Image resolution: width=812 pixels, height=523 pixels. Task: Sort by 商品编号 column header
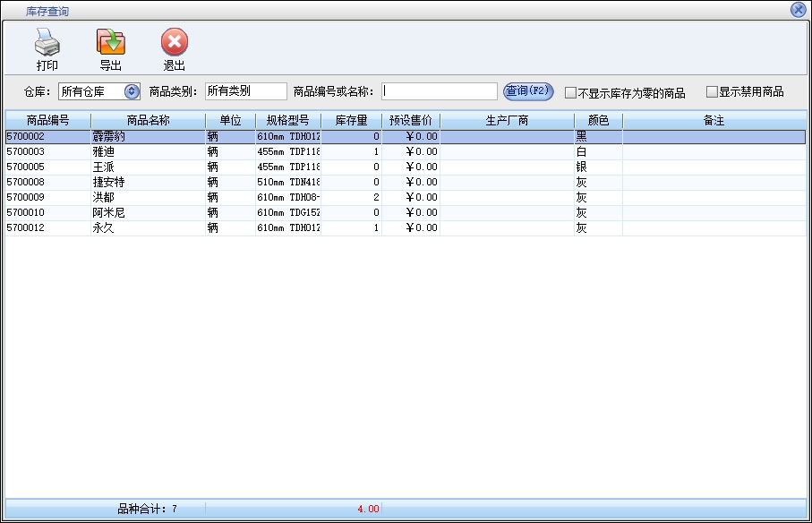(x=47, y=120)
